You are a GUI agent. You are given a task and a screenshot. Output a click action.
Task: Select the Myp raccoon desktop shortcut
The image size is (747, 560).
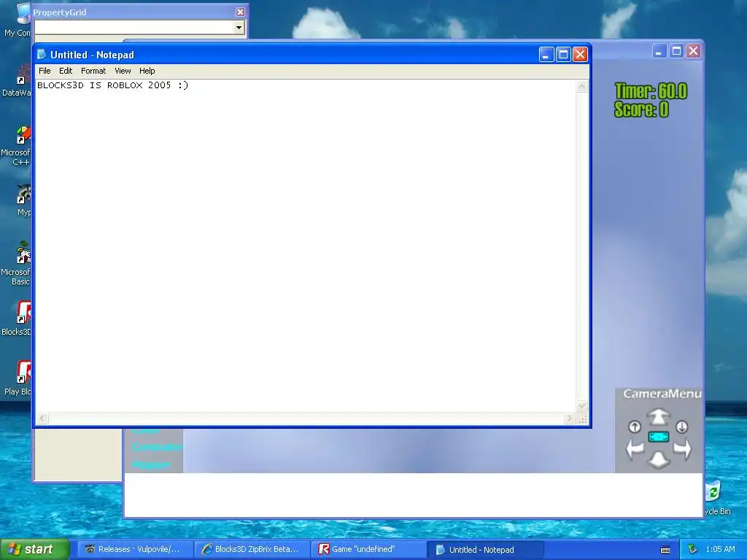(23, 200)
